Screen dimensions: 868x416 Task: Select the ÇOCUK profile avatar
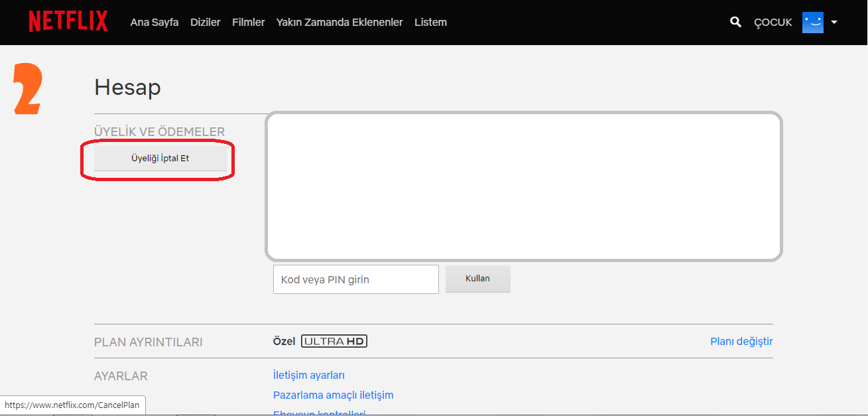coord(812,22)
